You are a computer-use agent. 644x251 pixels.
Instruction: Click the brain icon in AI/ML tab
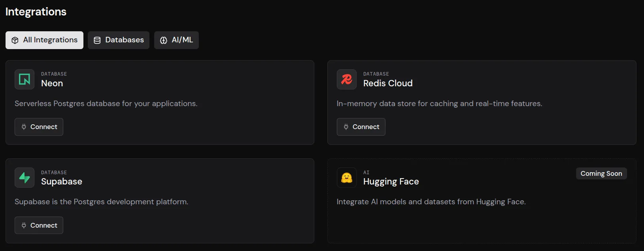click(x=164, y=40)
